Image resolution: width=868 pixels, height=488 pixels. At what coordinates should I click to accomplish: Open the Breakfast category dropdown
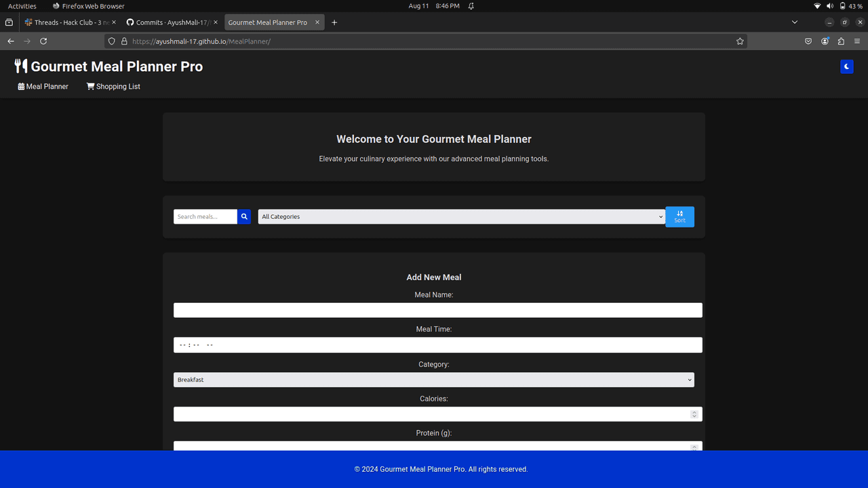(433, 380)
